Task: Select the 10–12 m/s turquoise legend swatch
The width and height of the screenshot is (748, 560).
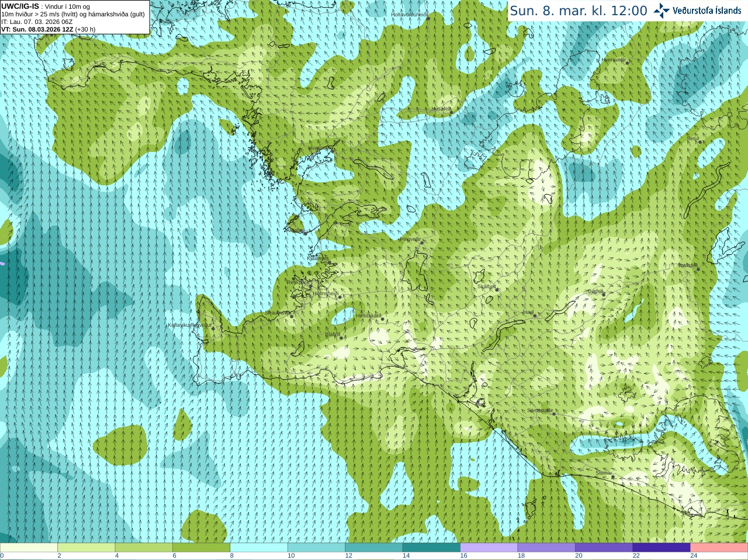Action: coord(316,548)
